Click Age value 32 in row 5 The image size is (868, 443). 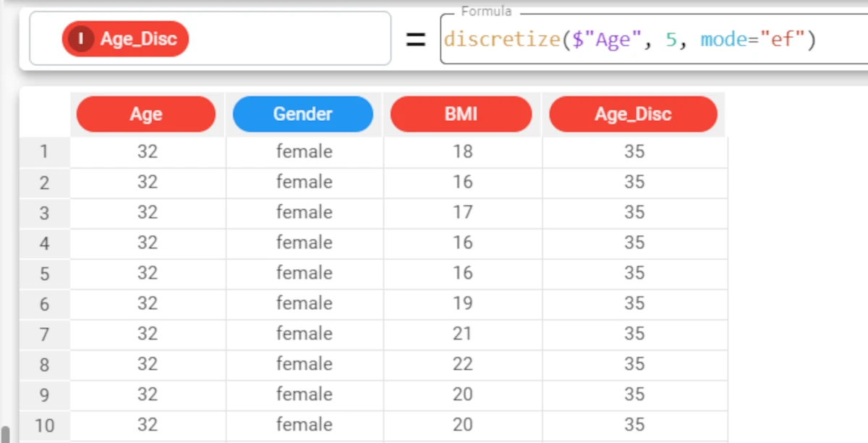(148, 273)
